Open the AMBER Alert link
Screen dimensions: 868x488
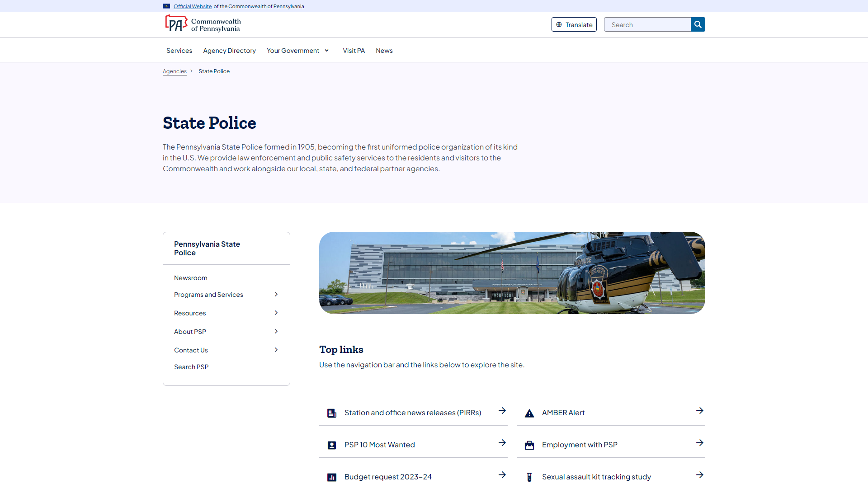[563, 413]
